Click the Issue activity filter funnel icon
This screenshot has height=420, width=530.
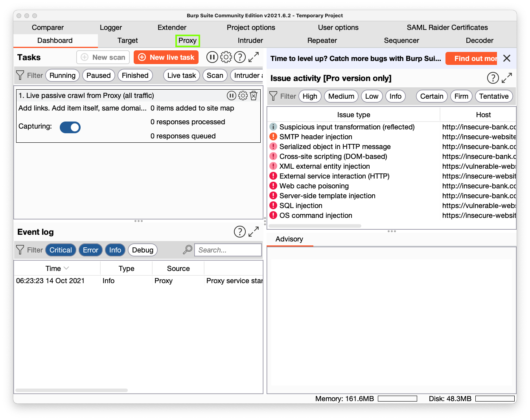pos(273,96)
